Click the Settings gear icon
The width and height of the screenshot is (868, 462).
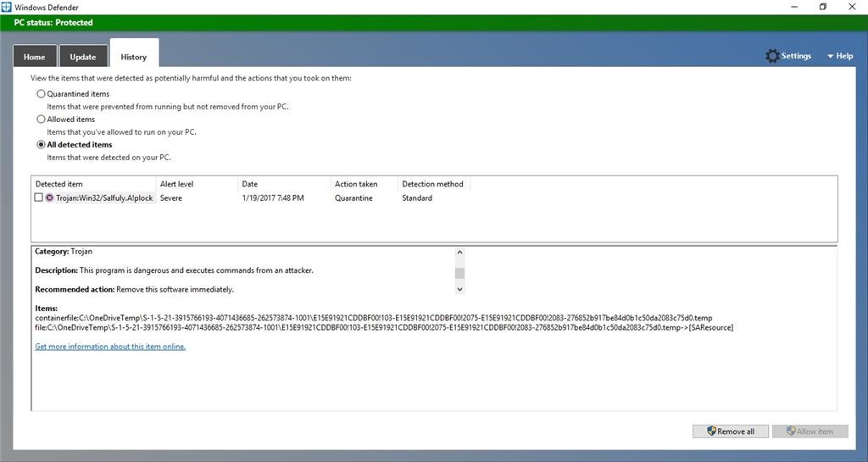[771, 56]
